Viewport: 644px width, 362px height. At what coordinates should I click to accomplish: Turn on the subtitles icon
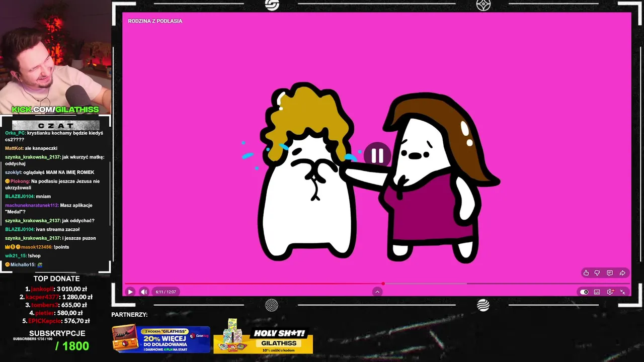point(597,292)
